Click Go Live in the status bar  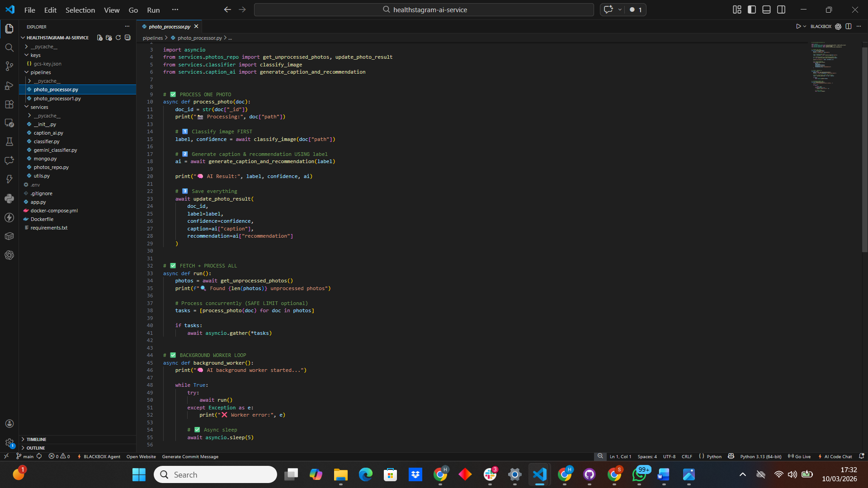[x=799, y=456]
